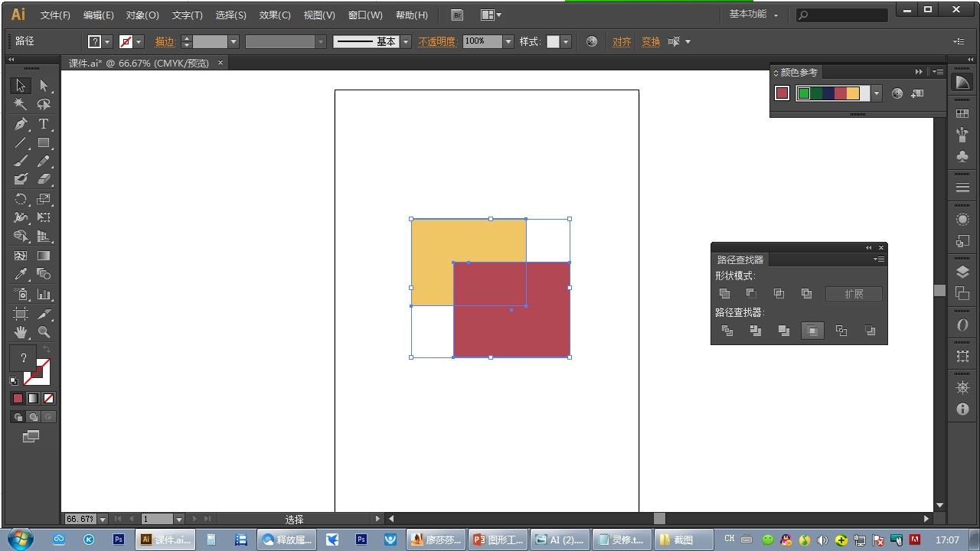The height and width of the screenshot is (551, 980).
Task: Activate the Hand tool
Action: [x=21, y=332]
